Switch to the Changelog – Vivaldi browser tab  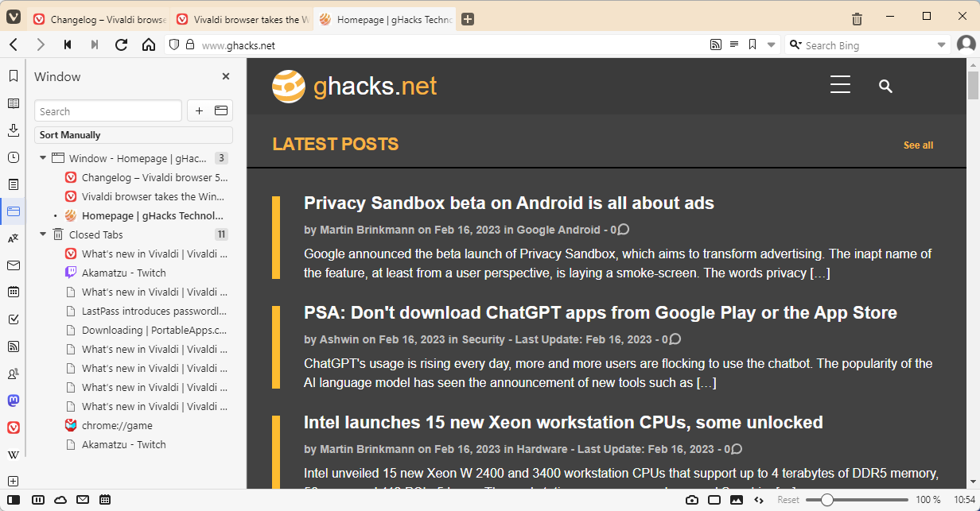click(x=99, y=19)
